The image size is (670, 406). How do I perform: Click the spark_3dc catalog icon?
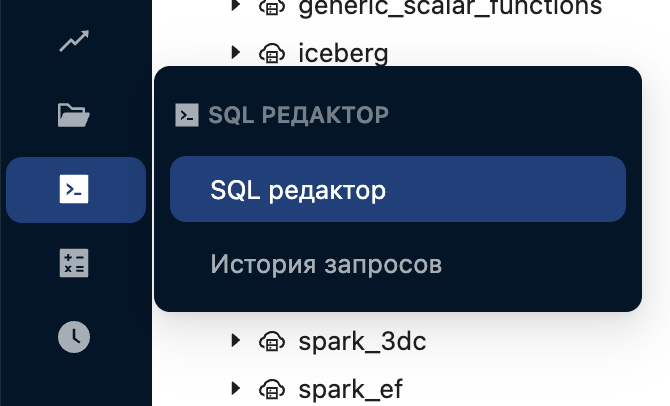click(x=271, y=341)
